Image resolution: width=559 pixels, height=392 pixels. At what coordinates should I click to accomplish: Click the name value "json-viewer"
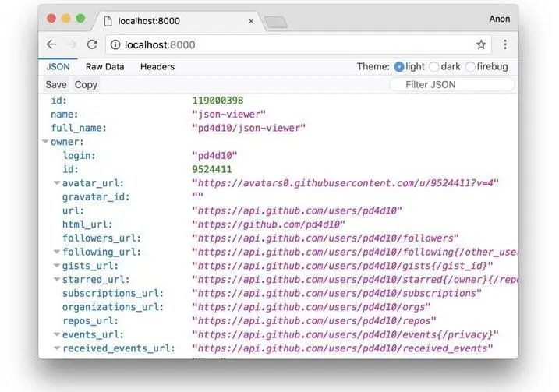coord(229,115)
